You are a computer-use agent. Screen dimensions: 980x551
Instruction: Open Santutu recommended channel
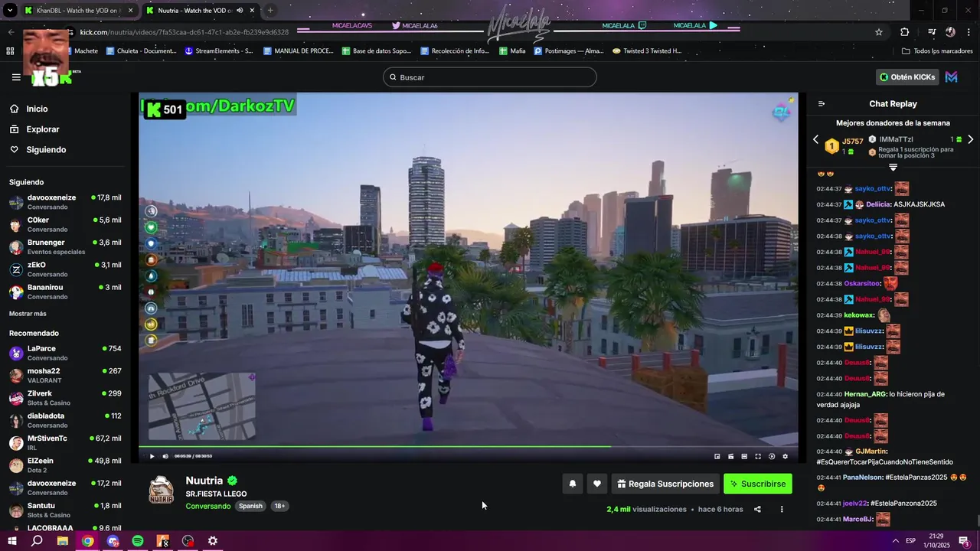pyautogui.click(x=65, y=510)
